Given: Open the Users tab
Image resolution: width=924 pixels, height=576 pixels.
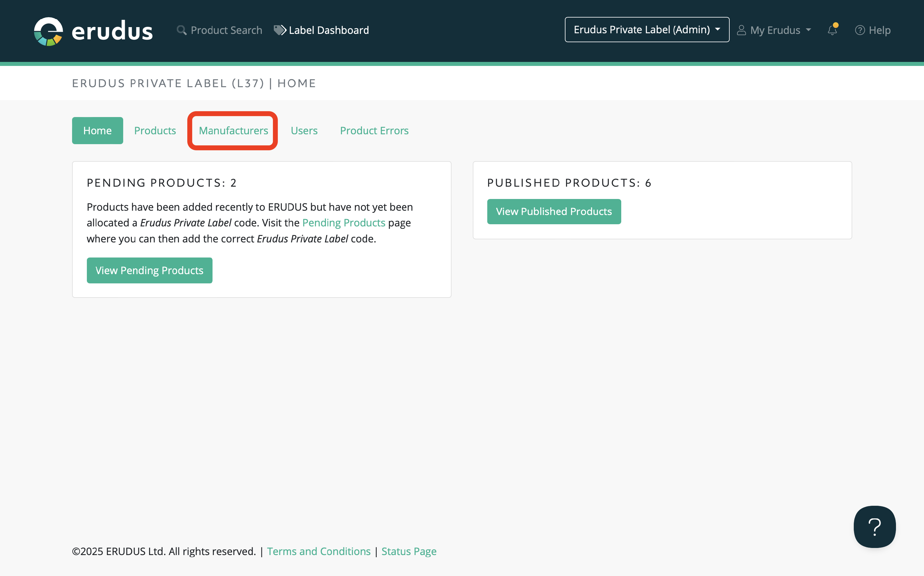Looking at the screenshot, I should point(304,131).
